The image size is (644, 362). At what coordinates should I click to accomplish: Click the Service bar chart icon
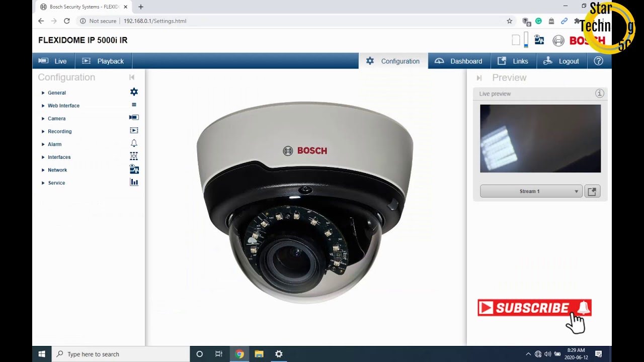point(134,183)
